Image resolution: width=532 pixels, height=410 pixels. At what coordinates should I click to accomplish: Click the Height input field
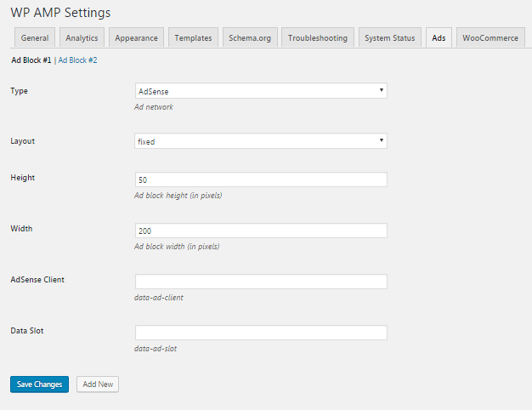pos(261,179)
